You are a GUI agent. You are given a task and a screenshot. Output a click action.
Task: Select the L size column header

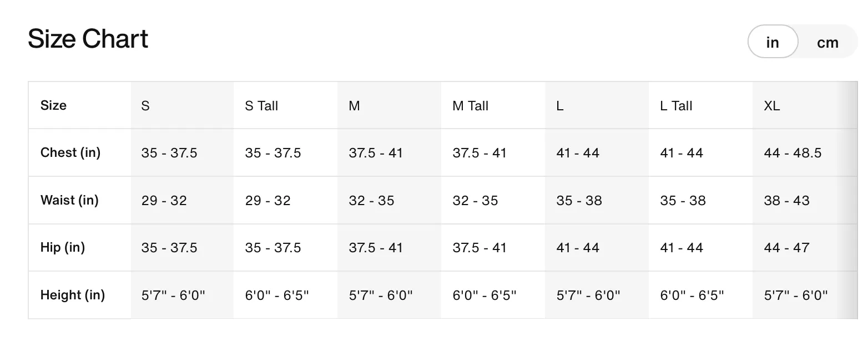(560, 105)
